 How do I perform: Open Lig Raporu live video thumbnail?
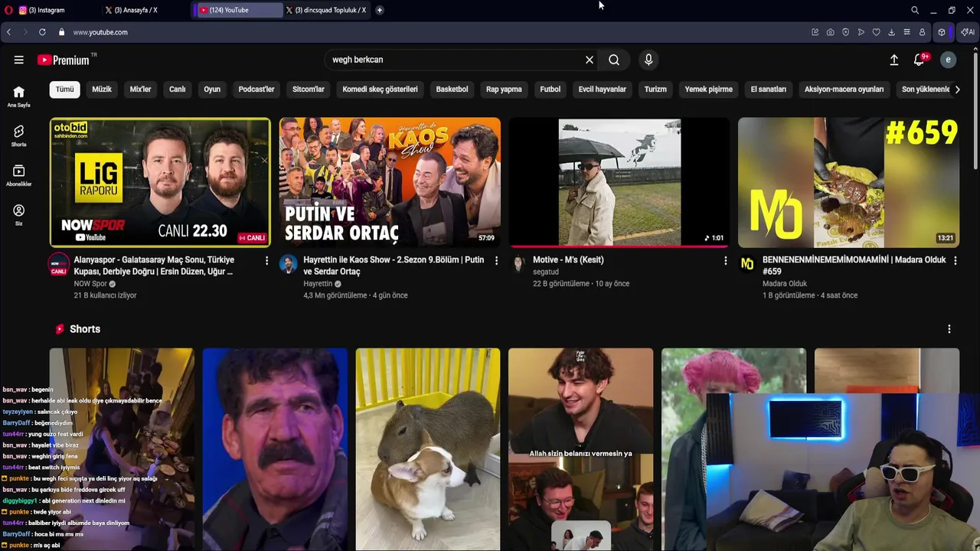click(x=160, y=182)
